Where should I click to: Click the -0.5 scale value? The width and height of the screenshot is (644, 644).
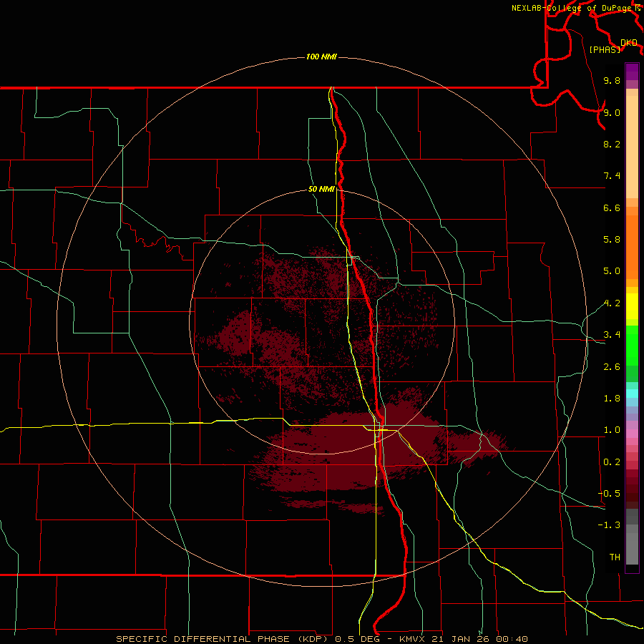609,493
